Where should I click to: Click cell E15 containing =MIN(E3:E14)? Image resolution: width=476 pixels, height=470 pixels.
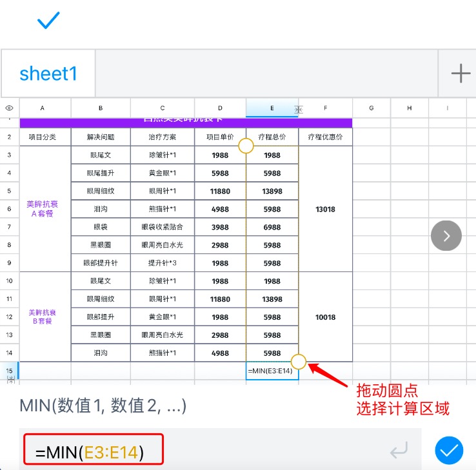[272, 371]
